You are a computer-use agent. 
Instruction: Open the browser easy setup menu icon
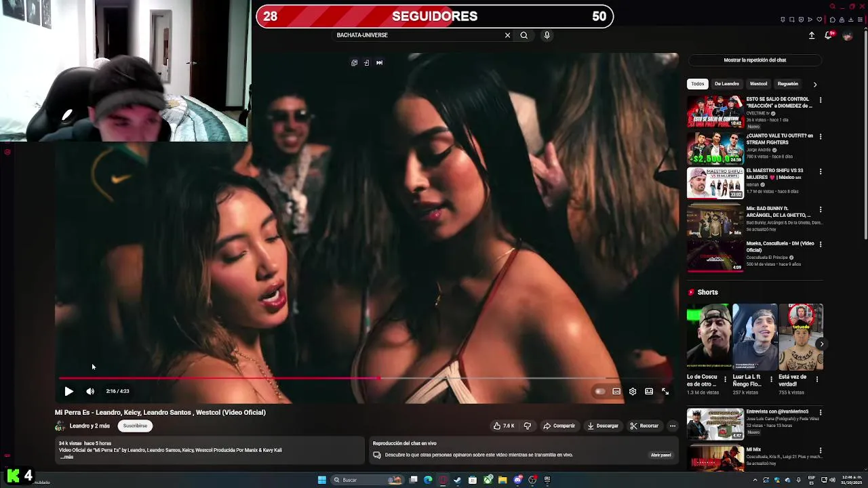(860, 20)
